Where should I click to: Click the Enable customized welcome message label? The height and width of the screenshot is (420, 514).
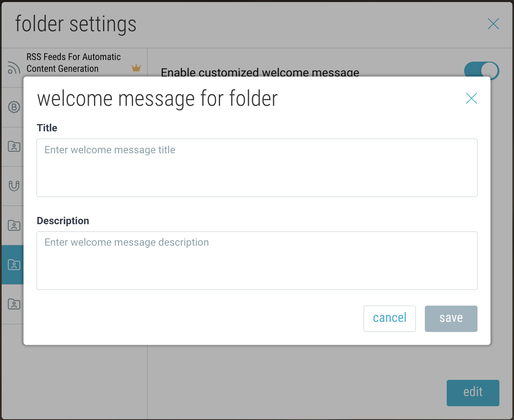260,72
